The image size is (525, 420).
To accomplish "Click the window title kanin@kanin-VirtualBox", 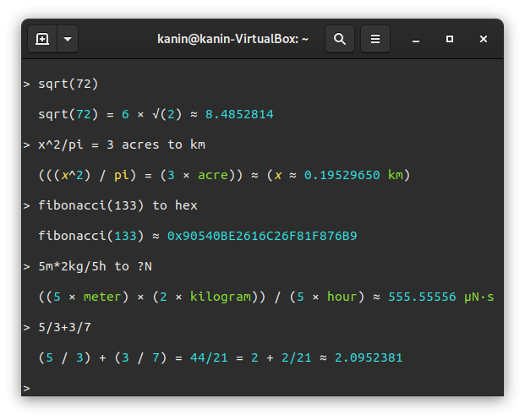I will pyautogui.click(x=232, y=39).
